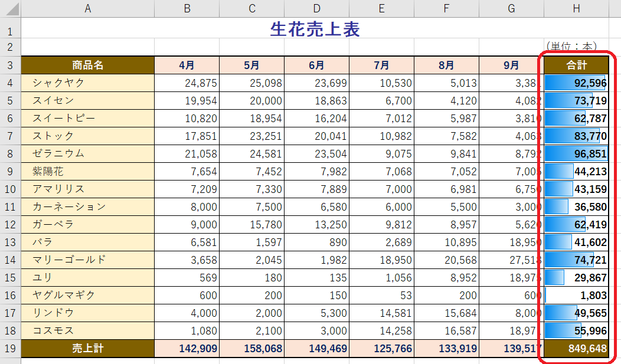Click the カーネーション product cell

pos(88,206)
